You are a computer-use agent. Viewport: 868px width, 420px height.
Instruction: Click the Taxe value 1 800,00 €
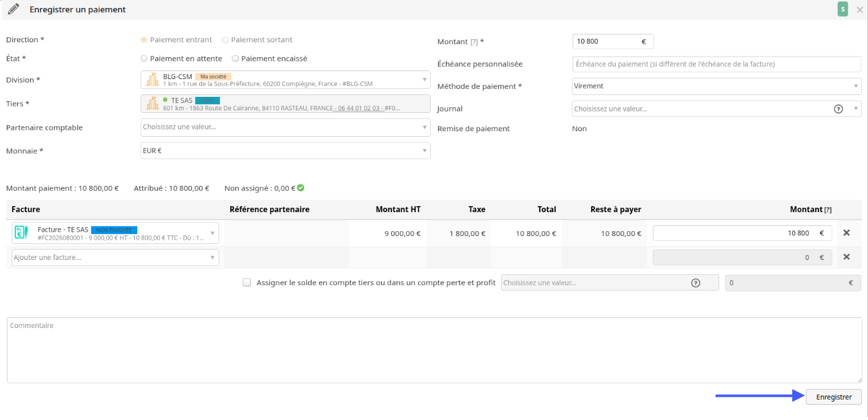(x=467, y=234)
